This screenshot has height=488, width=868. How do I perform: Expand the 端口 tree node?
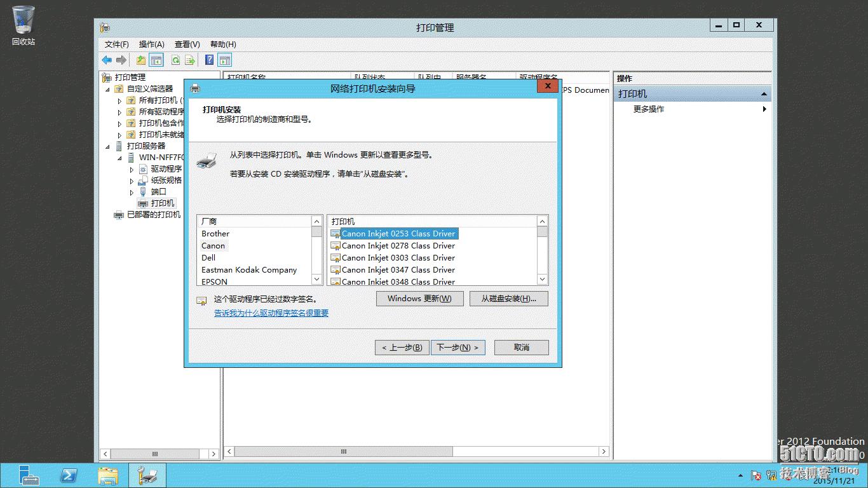pos(132,191)
